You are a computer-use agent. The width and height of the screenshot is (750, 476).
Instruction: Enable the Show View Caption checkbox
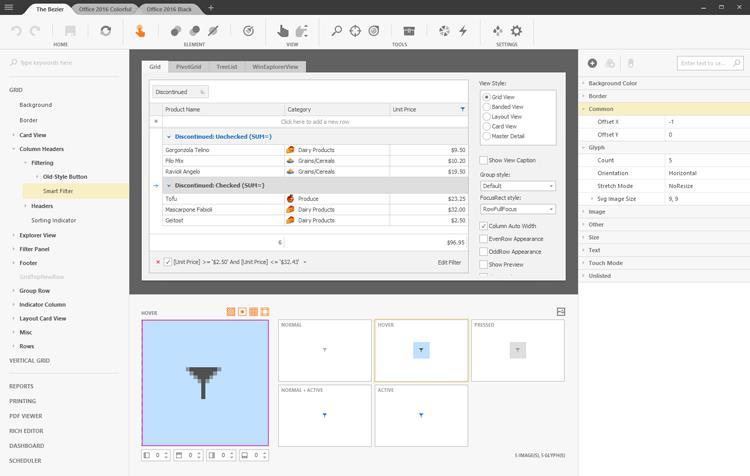484,160
